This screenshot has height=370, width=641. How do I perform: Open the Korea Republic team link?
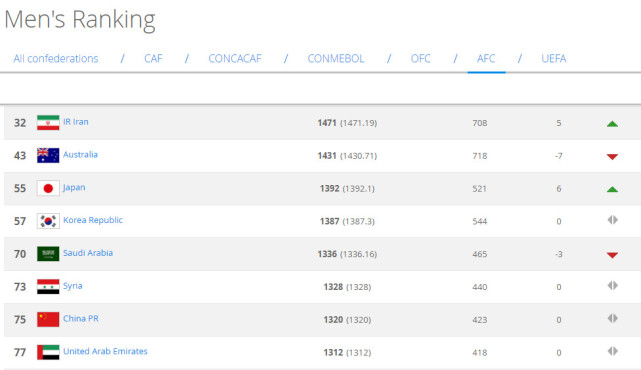click(x=93, y=220)
